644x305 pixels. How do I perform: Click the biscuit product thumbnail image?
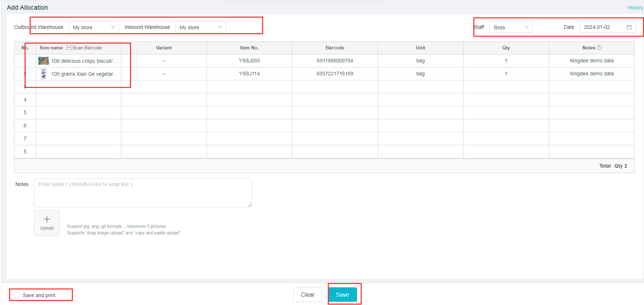[x=43, y=61]
